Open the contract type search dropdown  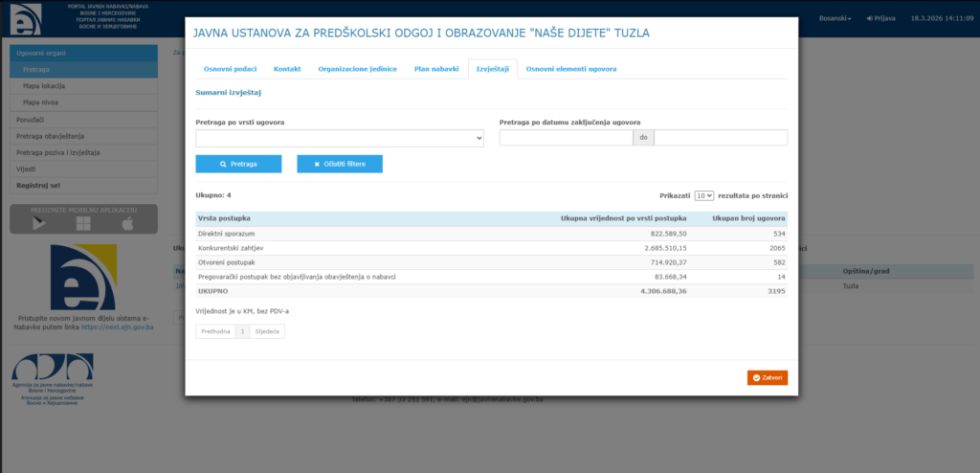click(x=340, y=138)
